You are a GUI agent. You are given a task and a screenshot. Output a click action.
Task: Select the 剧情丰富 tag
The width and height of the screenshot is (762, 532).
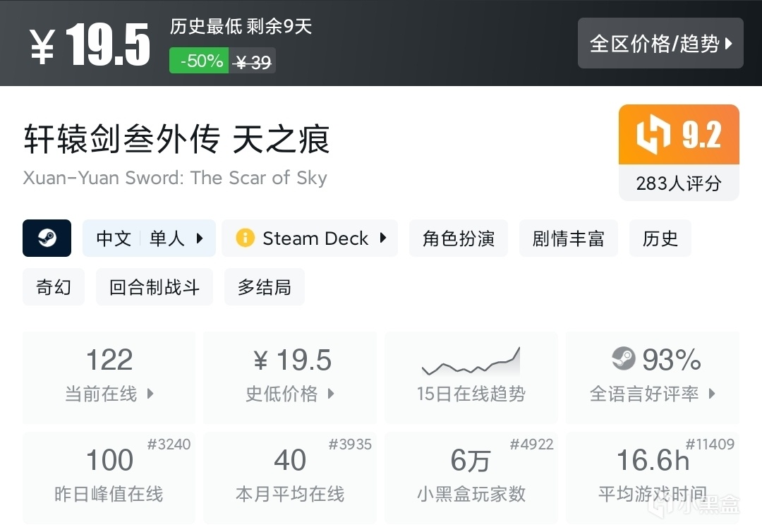coord(568,238)
